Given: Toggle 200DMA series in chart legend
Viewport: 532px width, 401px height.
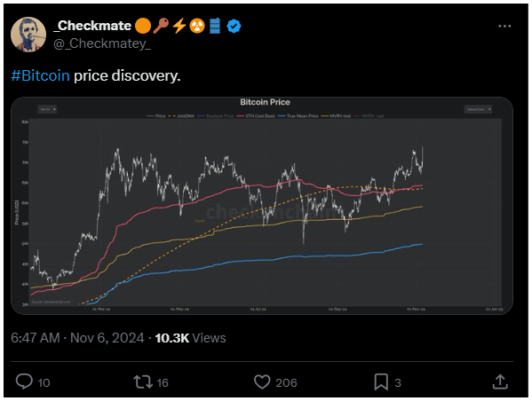Looking at the screenshot, I should pyautogui.click(x=181, y=116).
